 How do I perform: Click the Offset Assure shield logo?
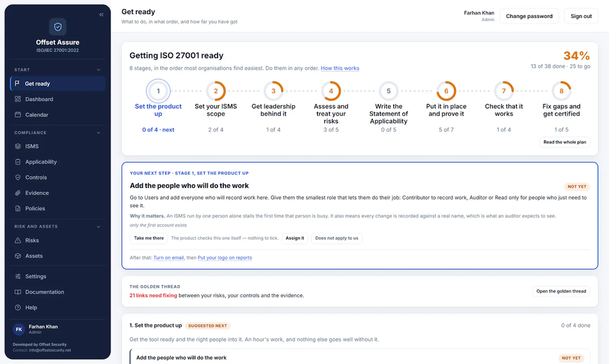pyautogui.click(x=58, y=27)
